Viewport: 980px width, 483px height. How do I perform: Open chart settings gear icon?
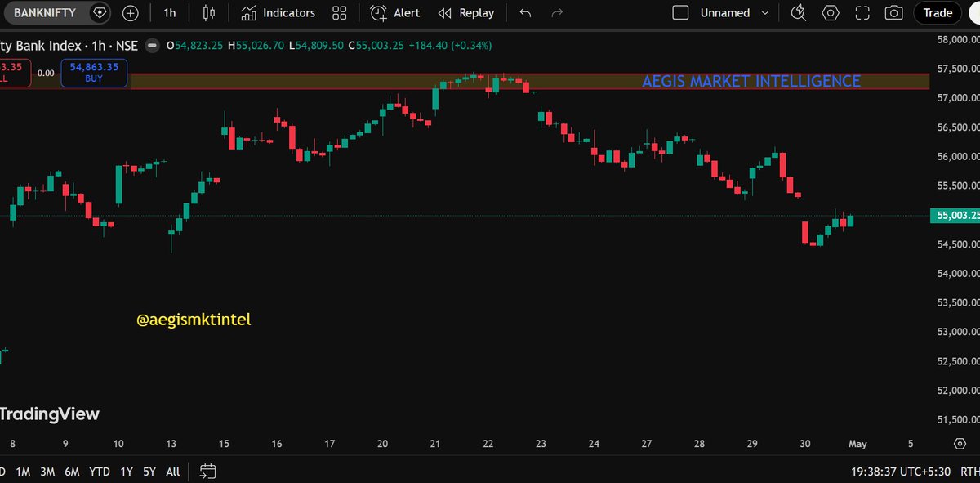(831, 12)
